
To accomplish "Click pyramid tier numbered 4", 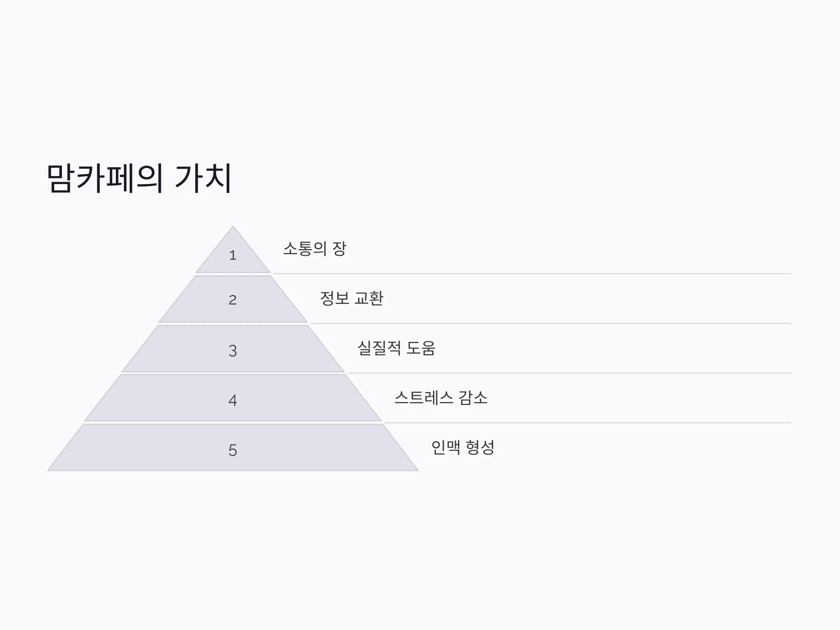I will tap(233, 398).
